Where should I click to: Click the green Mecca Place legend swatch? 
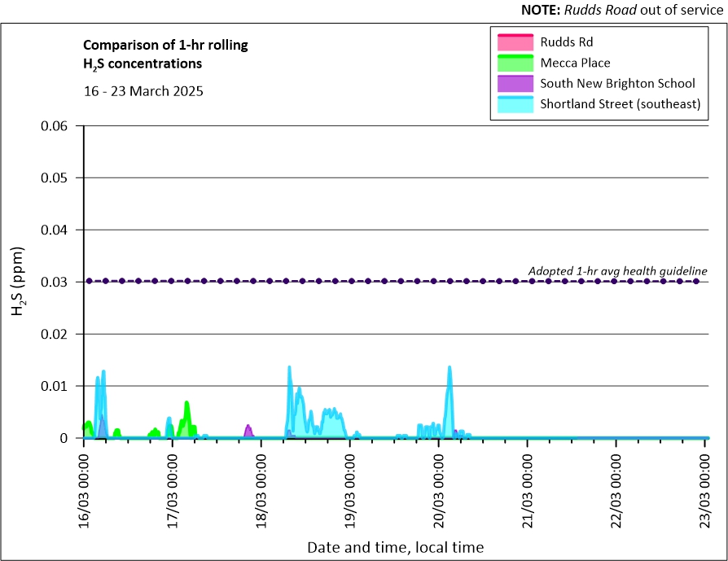[x=512, y=63]
